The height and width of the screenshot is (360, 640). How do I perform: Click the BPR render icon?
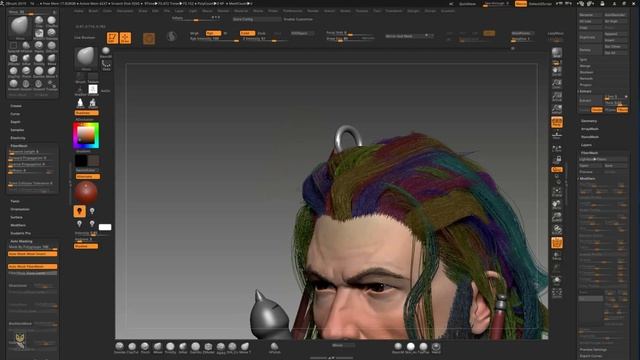557,53
